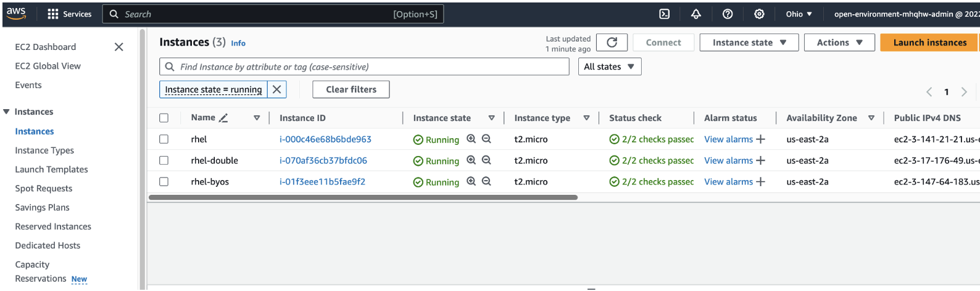Select the rhel-byos instance checkbox
The image size is (980, 291).
(164, 182)
